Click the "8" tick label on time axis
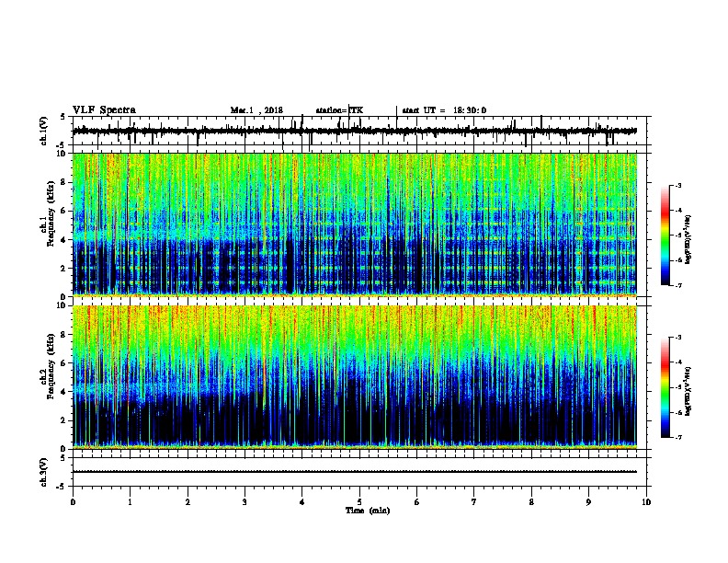Image resolution: width=728 pixels, height=563 pixels. 531,502
